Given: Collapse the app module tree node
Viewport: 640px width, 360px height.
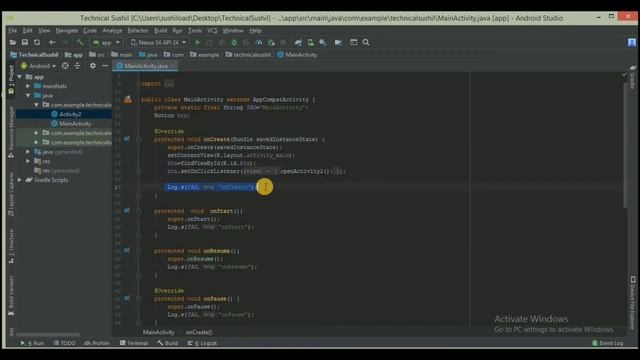Looking at the screenshot, I should (20, 77).
